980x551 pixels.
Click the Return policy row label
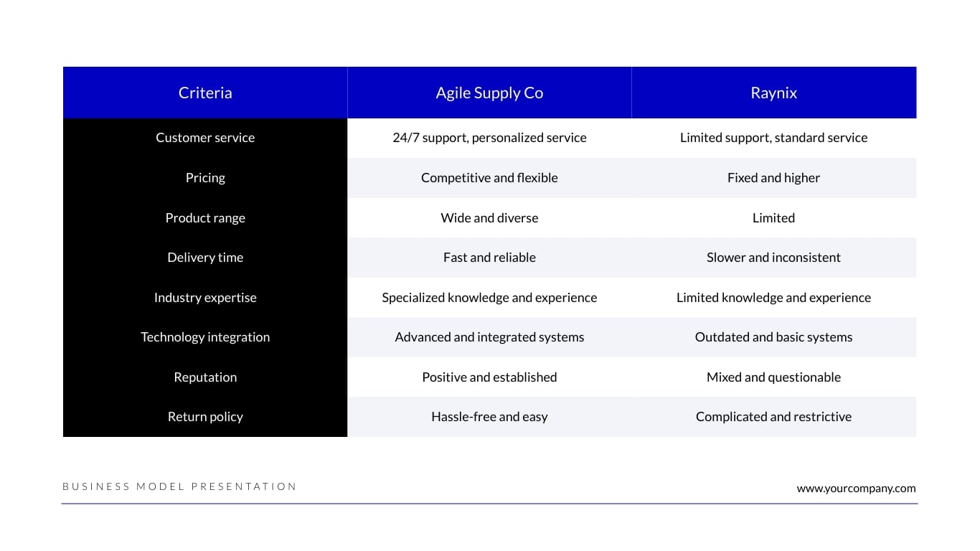point(205,417)
